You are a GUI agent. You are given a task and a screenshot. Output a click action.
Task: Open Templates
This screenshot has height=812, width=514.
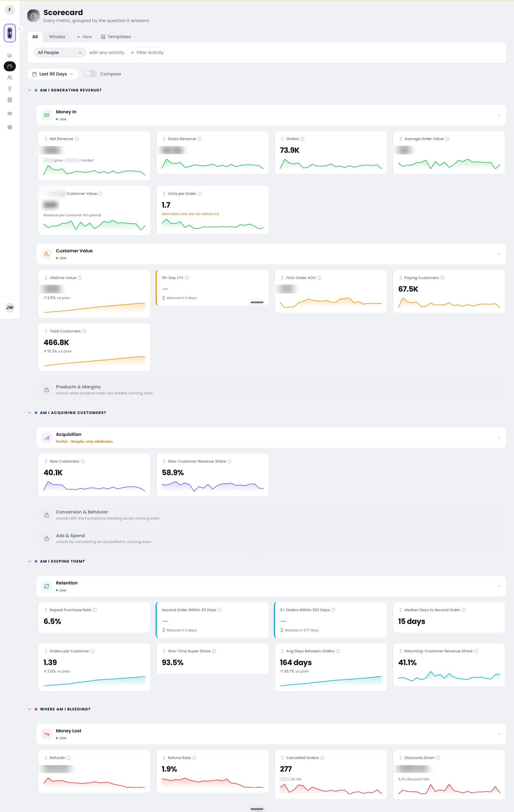tap(116, 37)
